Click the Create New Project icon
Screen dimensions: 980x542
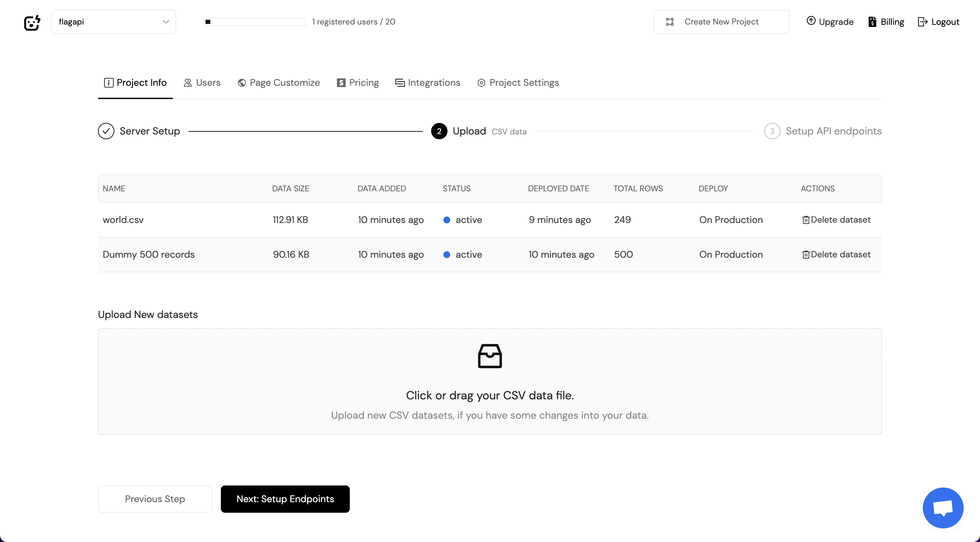(x=670, y=22)
